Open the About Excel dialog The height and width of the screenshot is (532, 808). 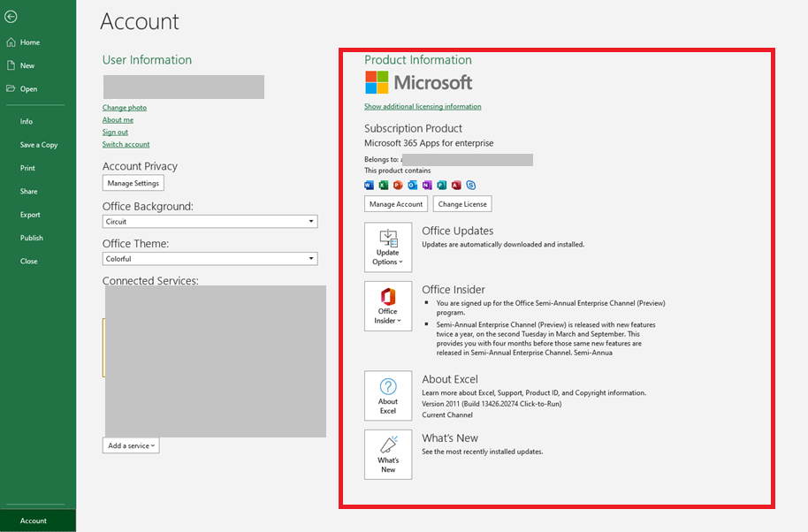[388, 396]
